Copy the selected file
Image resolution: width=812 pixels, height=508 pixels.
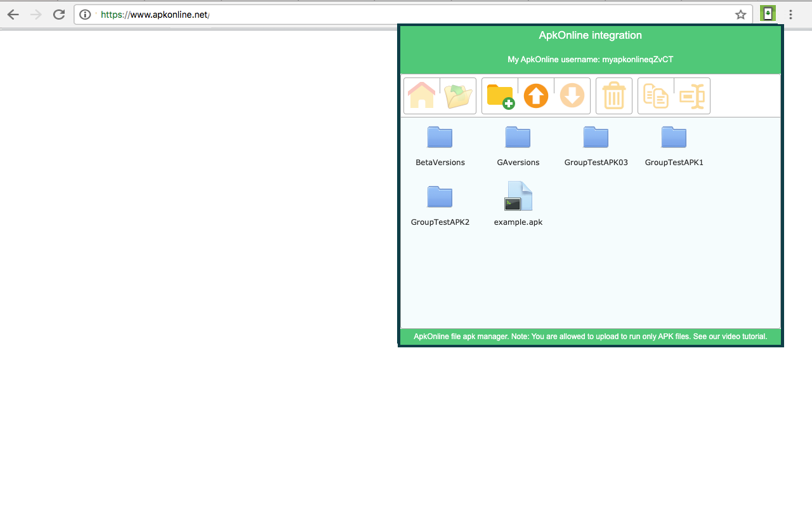(x=655, y=95)
